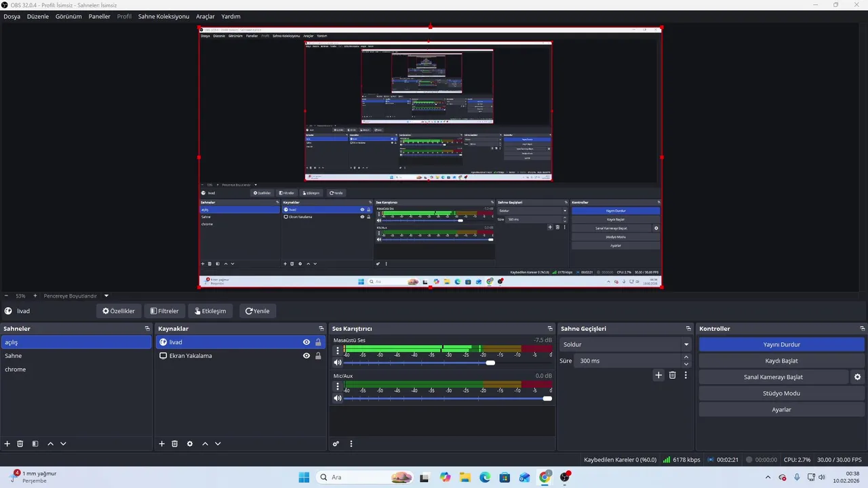
Task: Mute Mic/Aux speaker icon
Action: click(x=338, y=399)
